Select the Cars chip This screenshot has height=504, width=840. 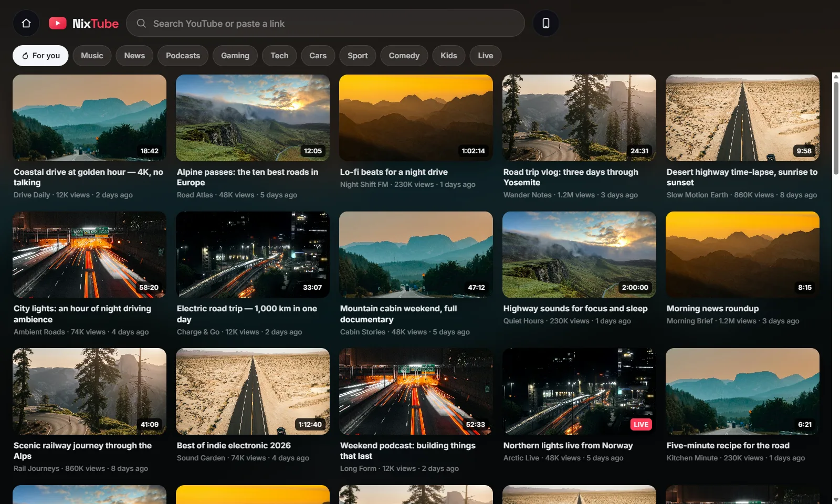pos(318,56)
